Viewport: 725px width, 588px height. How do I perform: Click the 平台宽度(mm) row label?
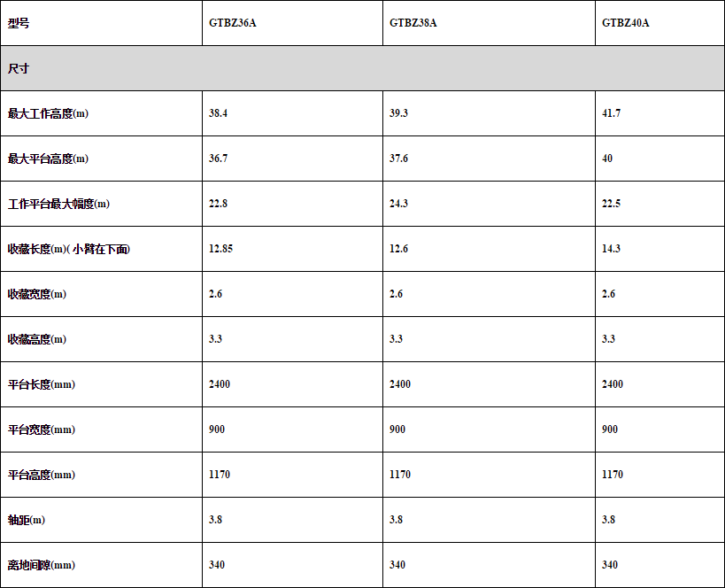click(42, 429)
